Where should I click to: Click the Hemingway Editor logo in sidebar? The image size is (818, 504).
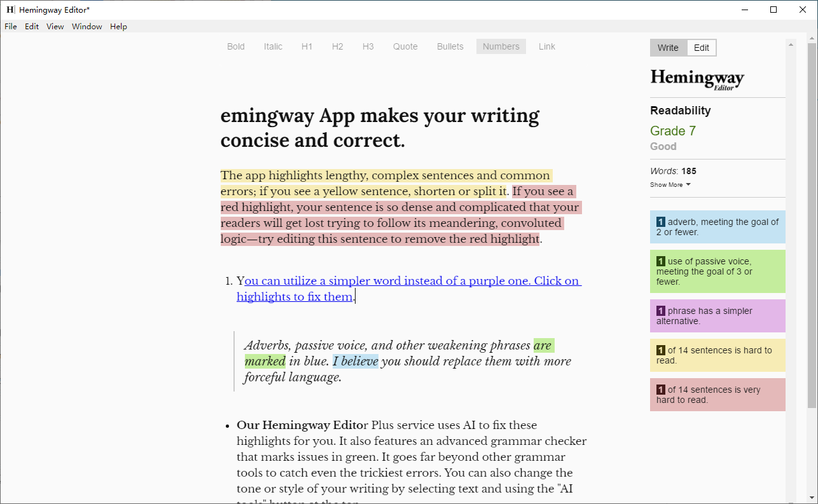coord(697,79)
